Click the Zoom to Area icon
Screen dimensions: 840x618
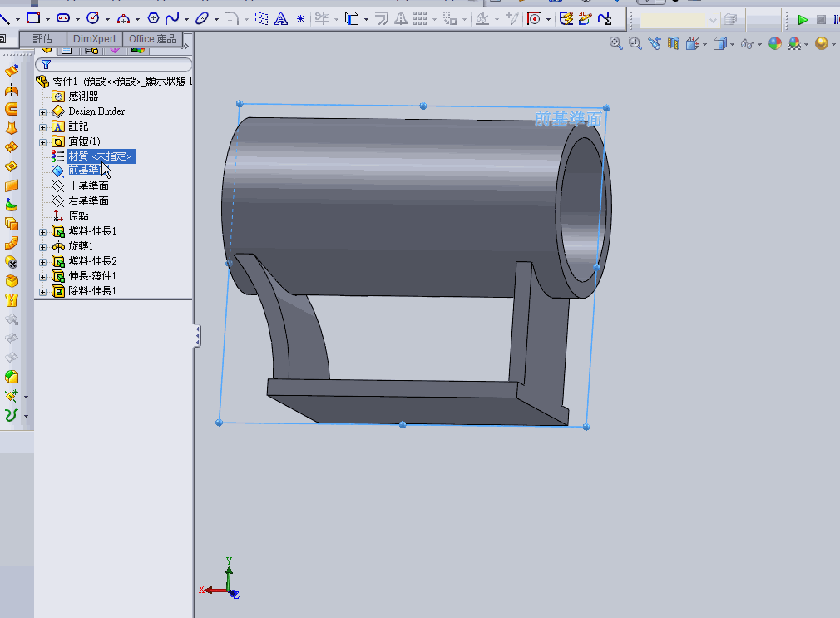click(635, 43)
